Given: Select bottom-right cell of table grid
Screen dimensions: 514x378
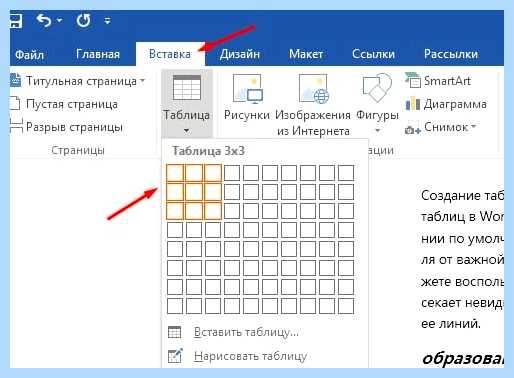Looking at the screenshot, I should coord(346,306).
